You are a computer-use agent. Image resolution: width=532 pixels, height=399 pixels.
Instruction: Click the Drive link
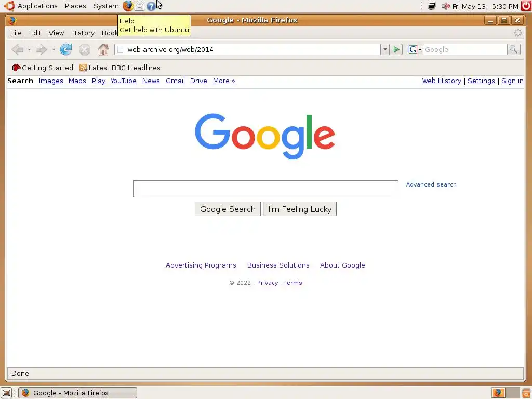pos(198,81)
